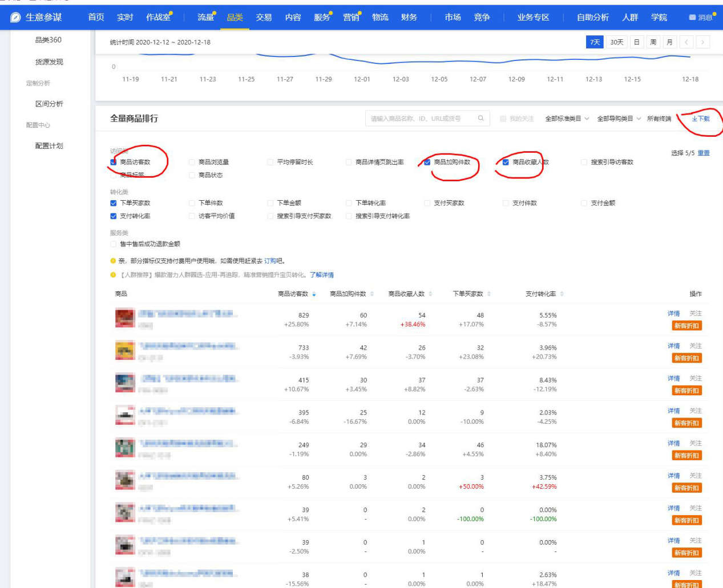Viewport: 723px width, 588px height.
Task: Click the 商品 column header
Action: pyautogui.click(x=121, y=294)
